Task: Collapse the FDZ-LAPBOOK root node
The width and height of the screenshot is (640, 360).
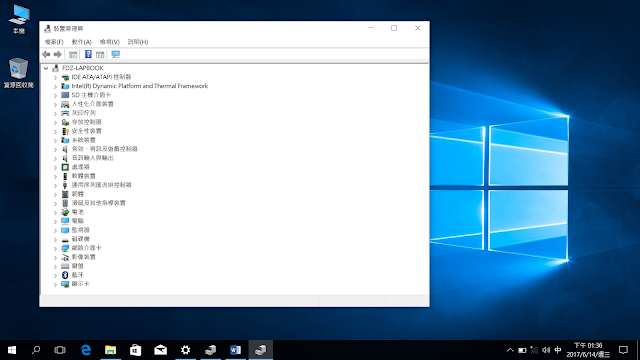Action: [46, 68]
